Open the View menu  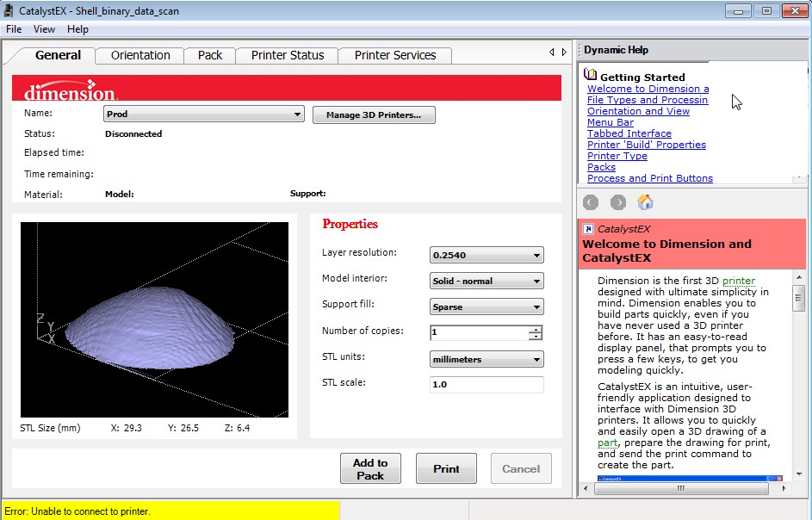(x=44, y=29)
